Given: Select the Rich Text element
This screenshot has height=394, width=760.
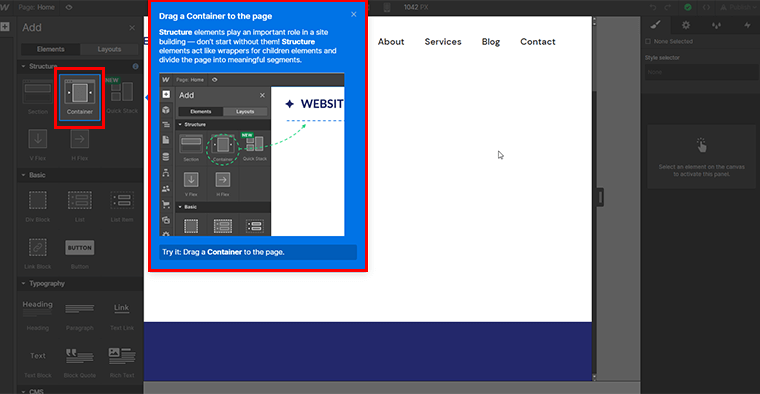Looking at the screenshot, I should pyautogui.click(x=122, y=362).
